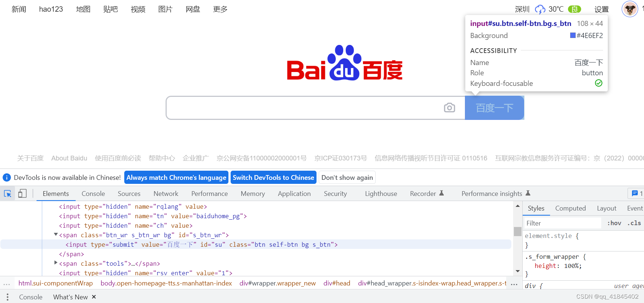Select the inspect element picker icon

7,194
